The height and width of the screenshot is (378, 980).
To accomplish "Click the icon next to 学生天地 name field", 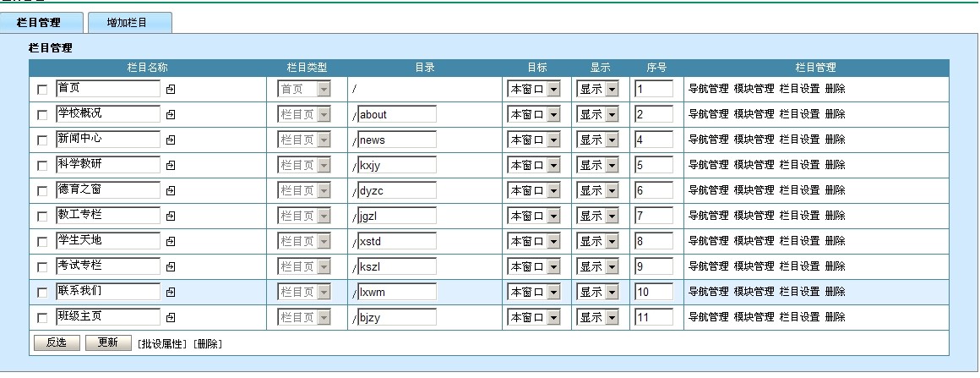I will coord(170,242).
